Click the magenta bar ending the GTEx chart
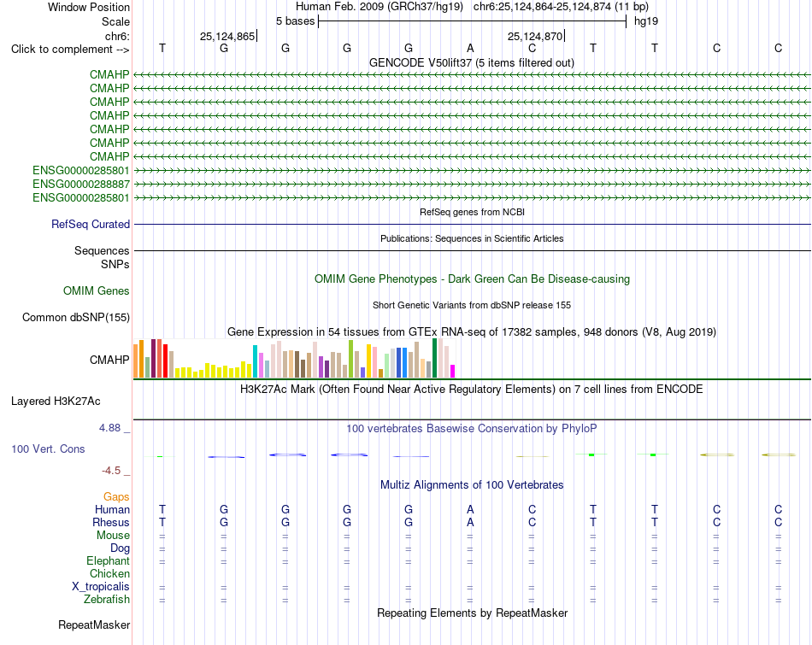This screenshot has width=812, height=645. tap(453, 371)
